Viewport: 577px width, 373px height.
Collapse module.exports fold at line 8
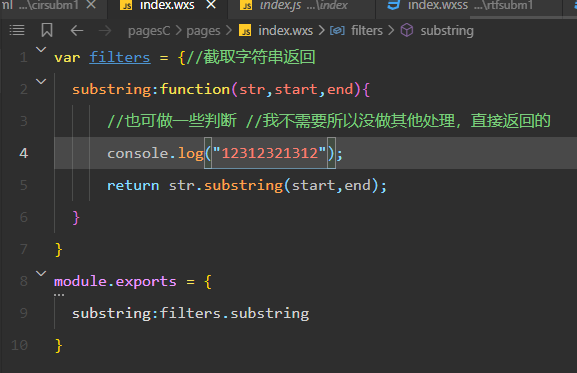tap(41, 273)
